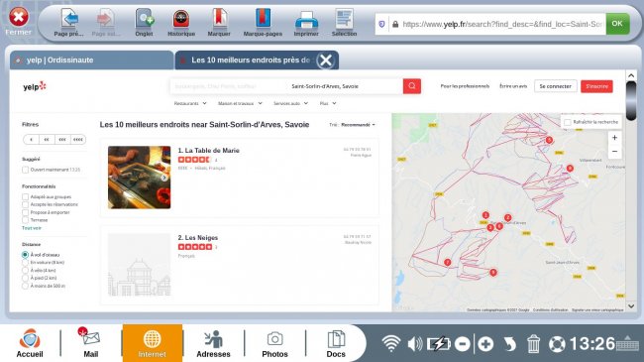Screen dimensions: 644x362
Task: Enable the Adapté aux groupes filter
Action: coord(25,197)
